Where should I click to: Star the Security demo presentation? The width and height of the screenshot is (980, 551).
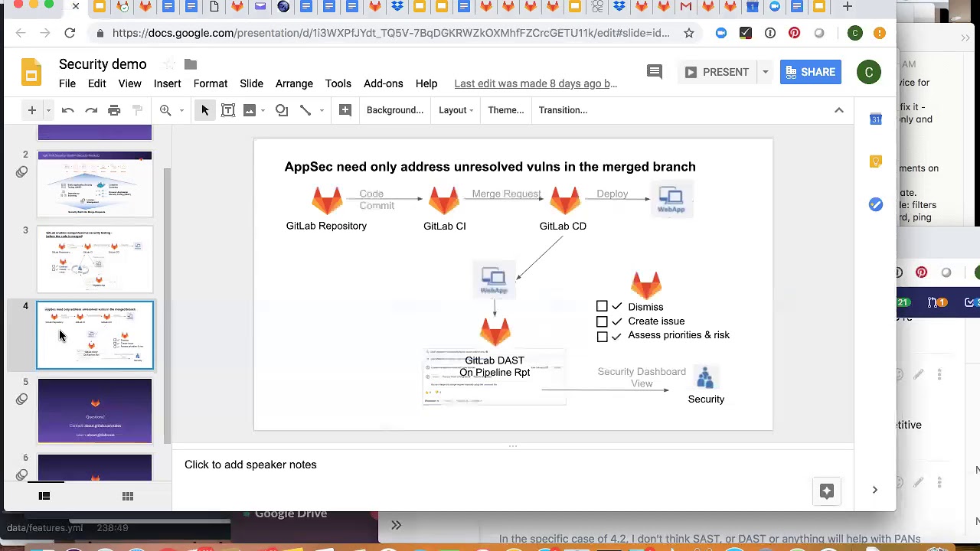pos(169,64)
